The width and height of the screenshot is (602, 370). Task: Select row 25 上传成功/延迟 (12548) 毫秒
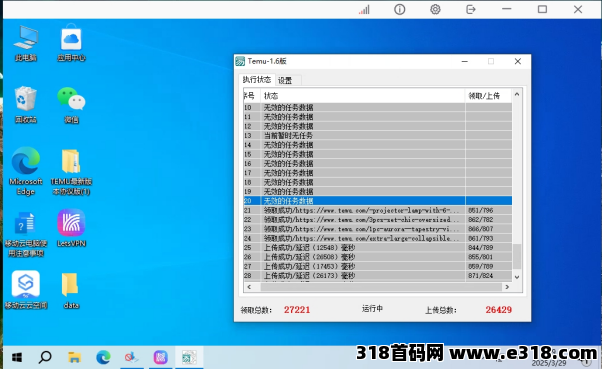[378, 248]
